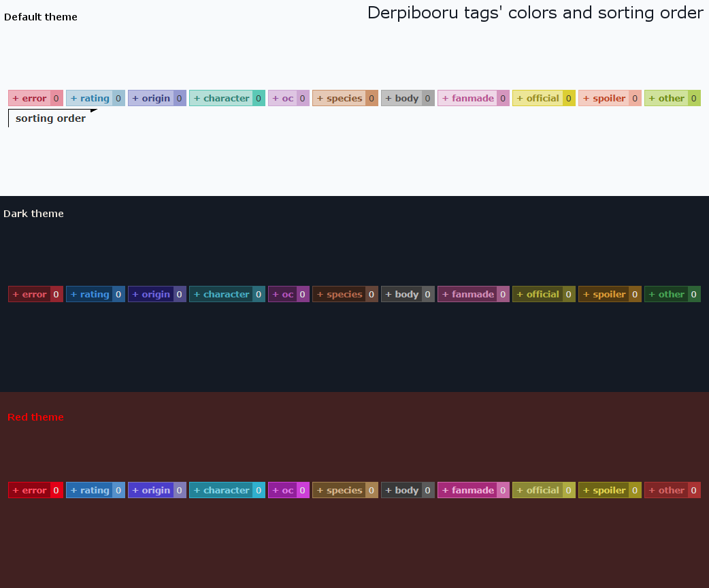Click the plus on Red theme oc tag
This screenshot has height=588, width=709.
[276, 490]
